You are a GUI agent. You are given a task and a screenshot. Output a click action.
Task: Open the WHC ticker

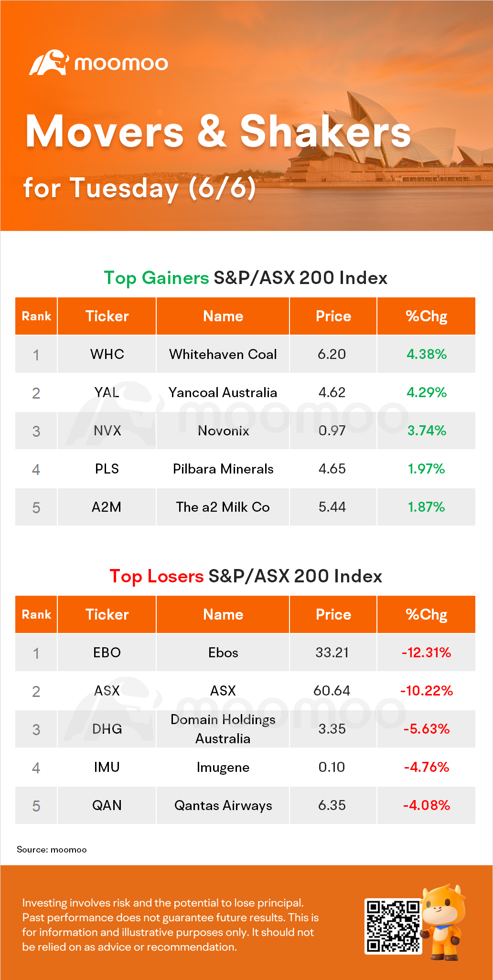click(107, 354)
